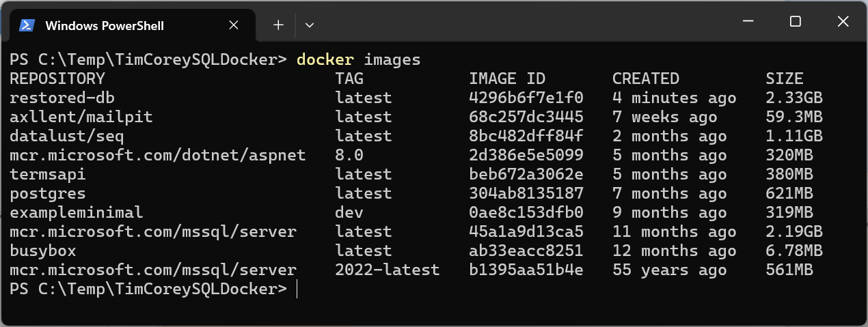868x327 pixels.
Task: Click the 319MB size value
Action: click(789, 212)
